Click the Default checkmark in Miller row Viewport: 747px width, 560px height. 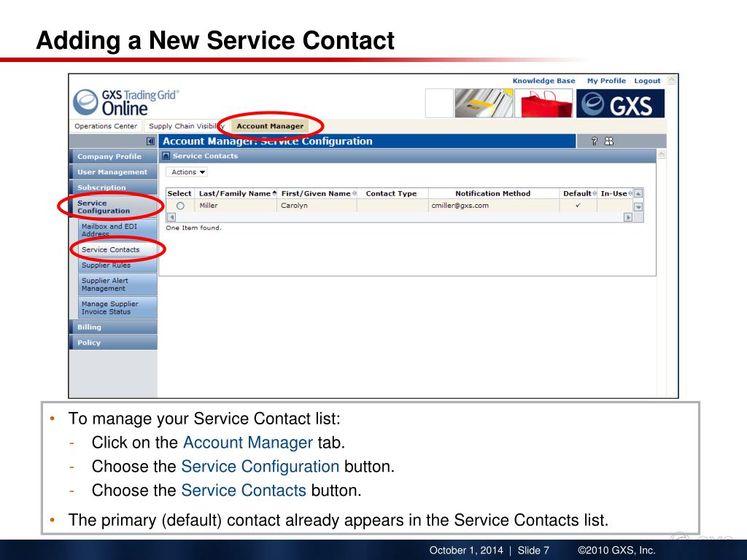578,206
